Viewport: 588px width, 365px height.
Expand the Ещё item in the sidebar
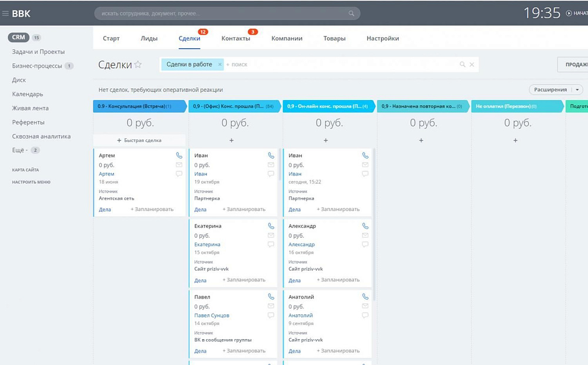pyautogui.click(x=19, y=150)
